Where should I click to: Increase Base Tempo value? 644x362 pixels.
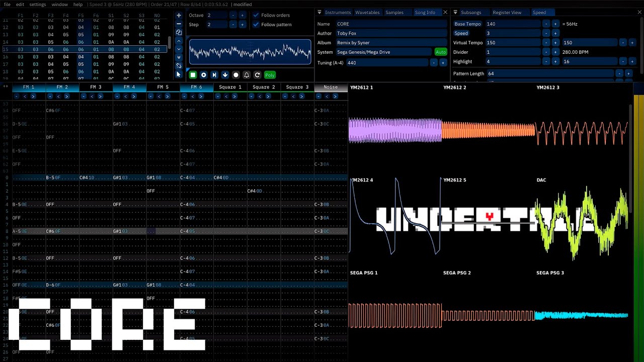coord(555,24)
